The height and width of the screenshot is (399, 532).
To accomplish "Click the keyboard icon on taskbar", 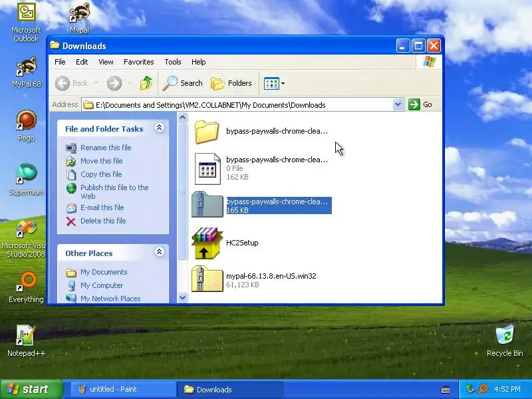I will [x=446, y=390].
